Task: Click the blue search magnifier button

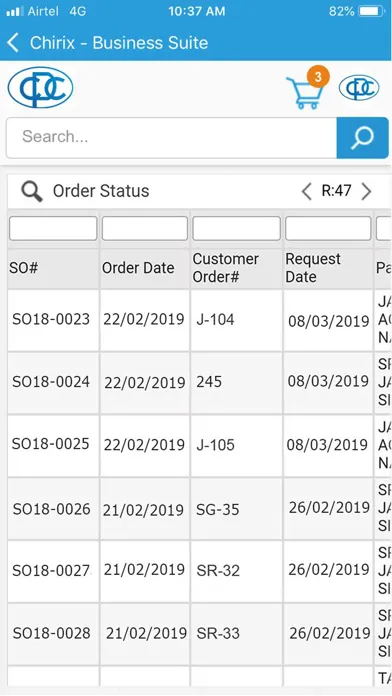Action: [x=363, y=138]
